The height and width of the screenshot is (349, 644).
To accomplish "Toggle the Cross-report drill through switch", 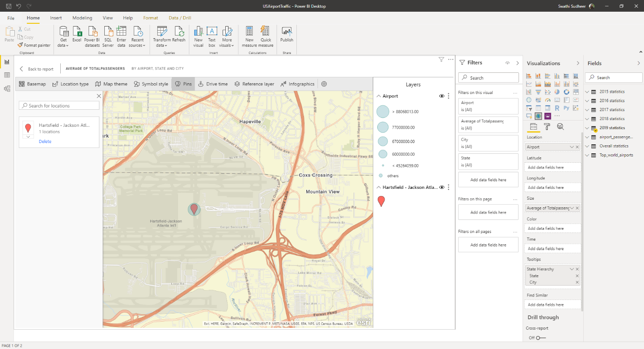I will pyautogui.click(x=541, y=338).
